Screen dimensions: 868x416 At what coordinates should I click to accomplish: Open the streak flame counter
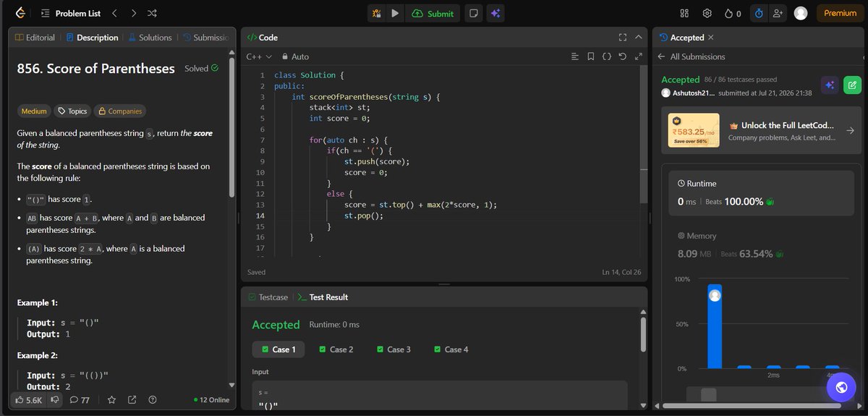click(x=733, y=13)
